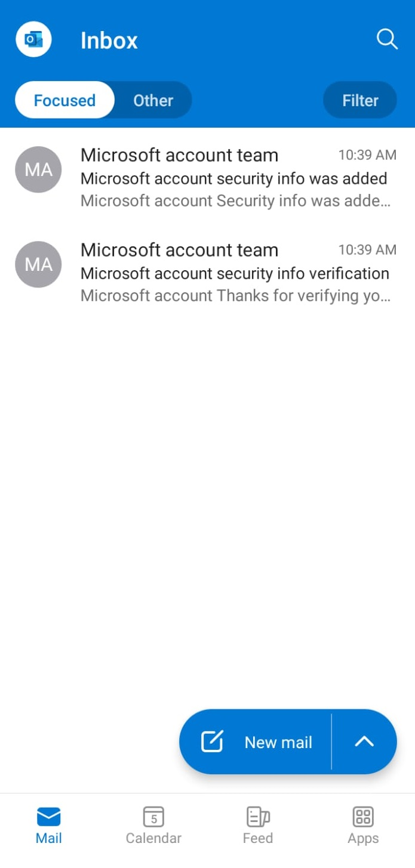This screenshot has width=415, height=868.
Task: Open the Mail tab envelope icon
Action: pyautogui.click(x=49, y=816)
